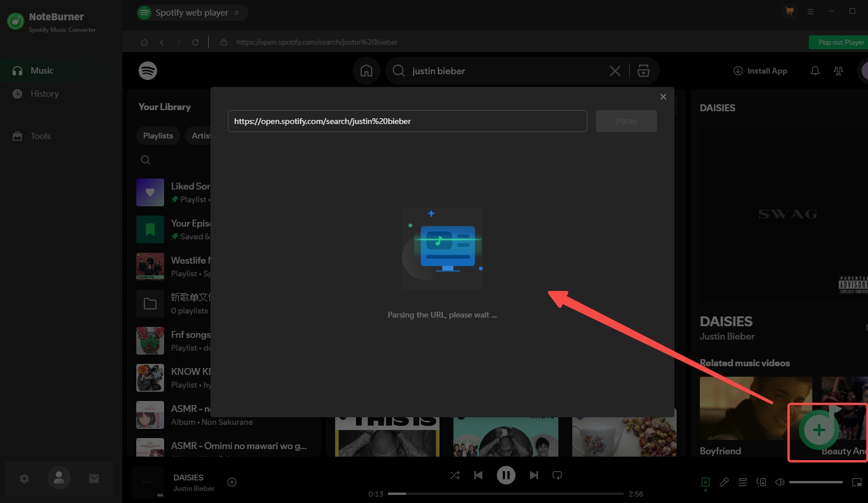Open the mail feedback icon

tap(94, 479)
